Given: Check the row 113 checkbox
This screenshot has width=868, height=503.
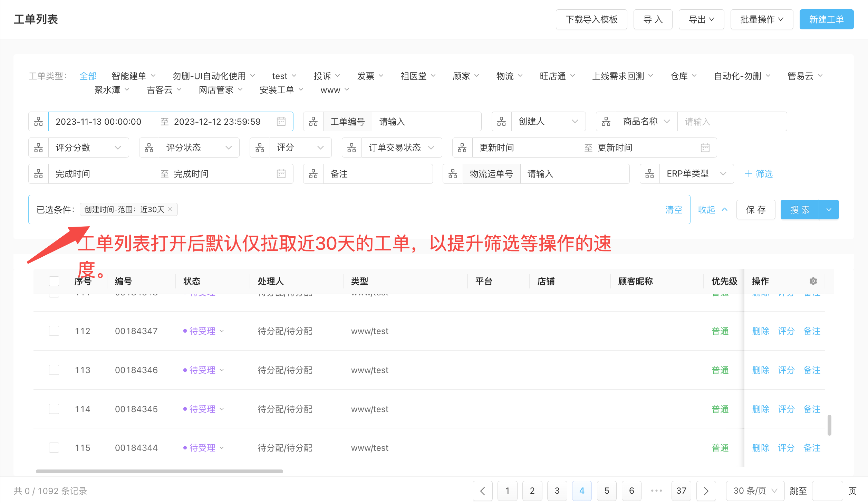Looking at the screenshot, I should (x=54, y=370).
